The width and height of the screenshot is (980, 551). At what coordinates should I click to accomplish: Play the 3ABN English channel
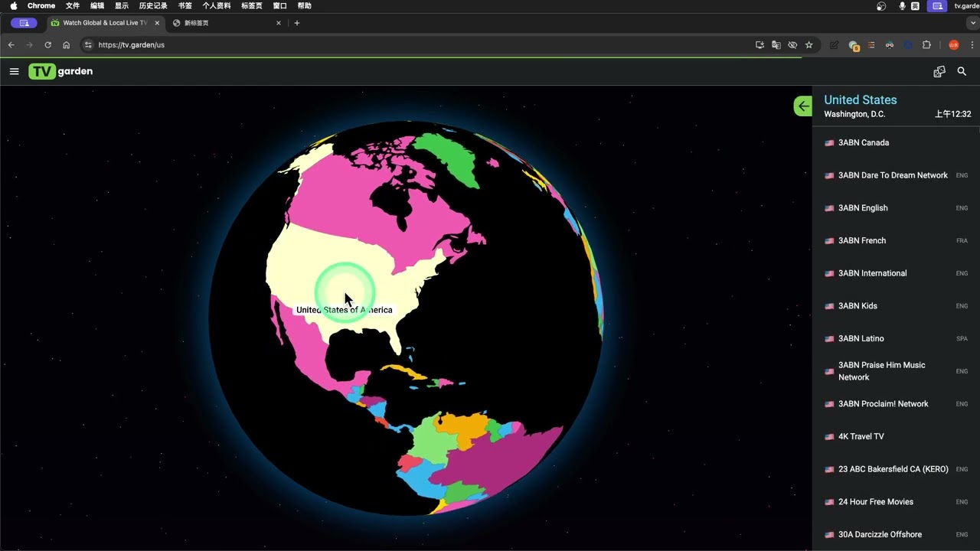tap(896, 208)
